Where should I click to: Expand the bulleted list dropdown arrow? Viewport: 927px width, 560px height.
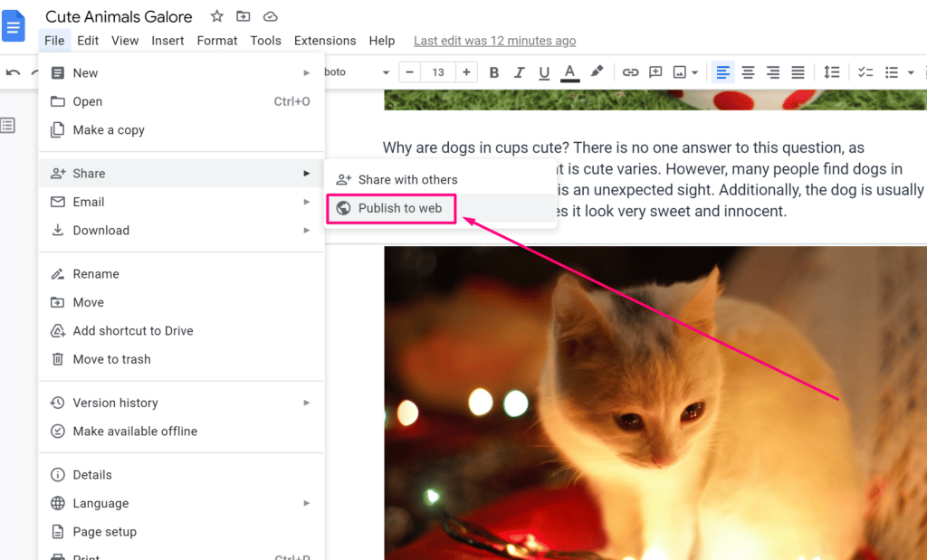tap(911, 72)
